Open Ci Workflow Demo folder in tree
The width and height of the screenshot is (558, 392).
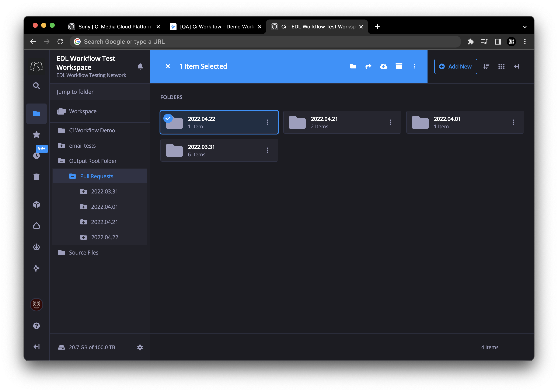click(100, 130)
